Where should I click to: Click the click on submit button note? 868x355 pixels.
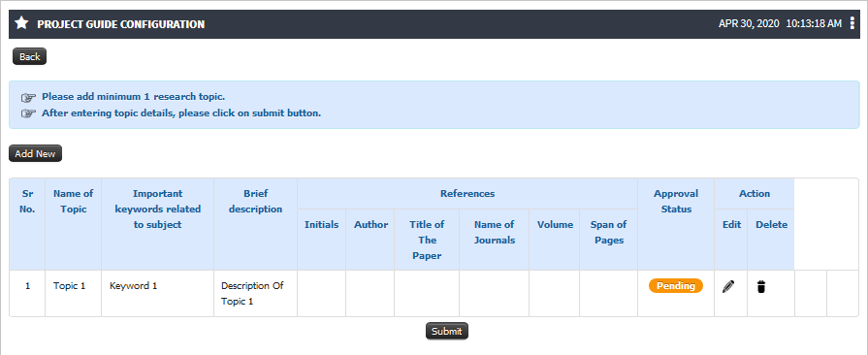pos(181,113)
